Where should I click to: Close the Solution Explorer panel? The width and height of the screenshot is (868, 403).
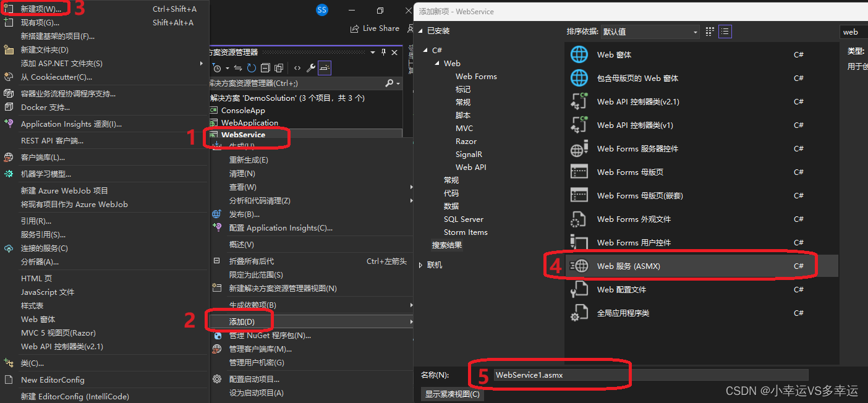pos(394,53)
